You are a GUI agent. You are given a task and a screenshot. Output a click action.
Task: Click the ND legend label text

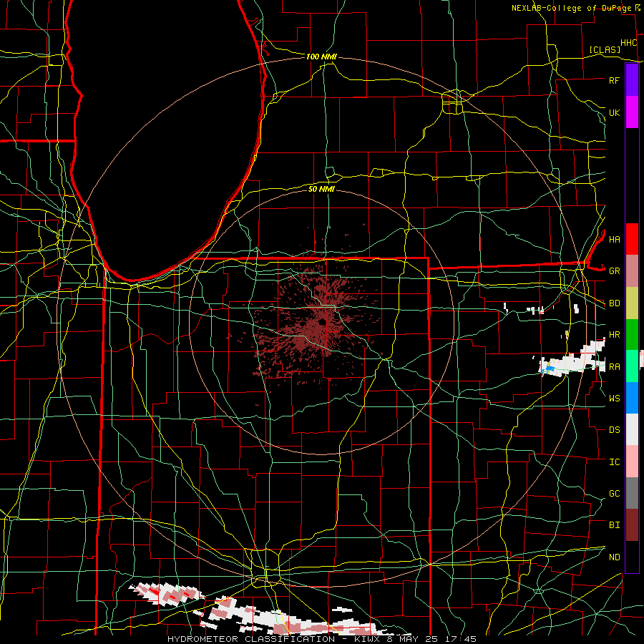pyautogui.click(x=614, y=557)
